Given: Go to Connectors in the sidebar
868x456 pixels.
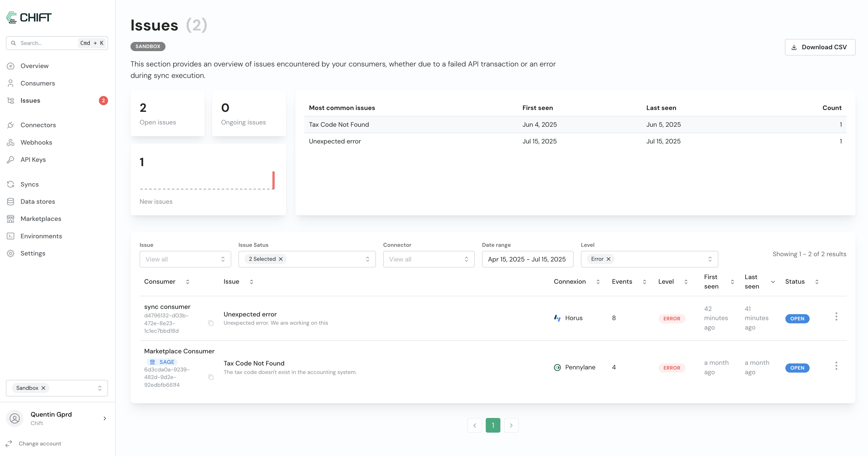Looking at the screenshot, I should 38,125.
